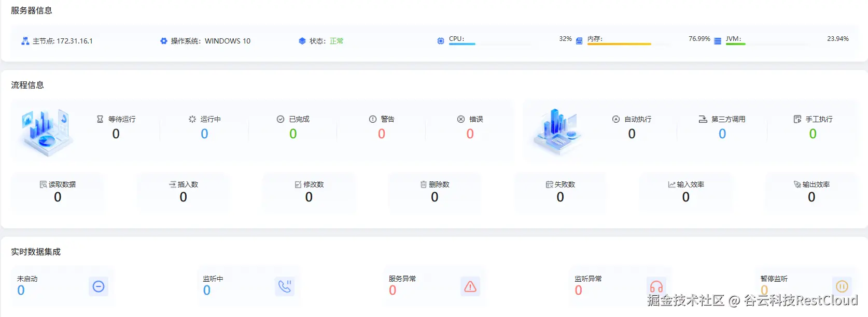Screen dimensions: 868x317
Task: Click the warning icon beside 警告
Action: pyautogui.click(x=373, y=119)
